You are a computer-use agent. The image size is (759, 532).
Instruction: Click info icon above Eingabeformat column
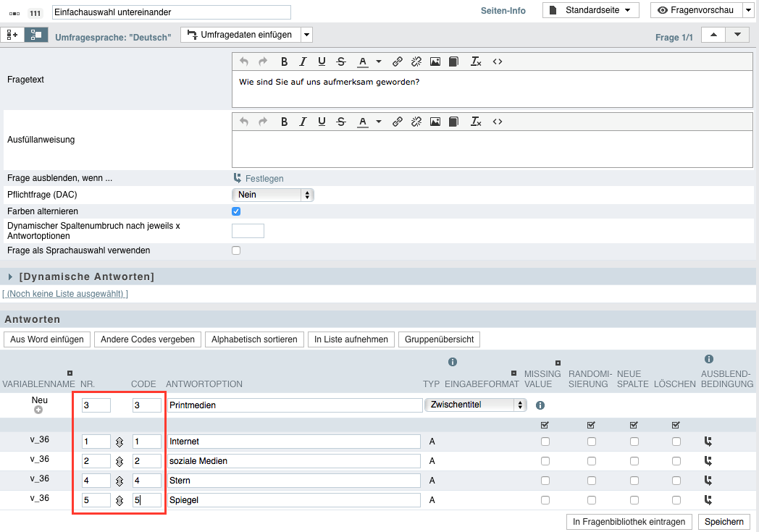tap(453, 362)
